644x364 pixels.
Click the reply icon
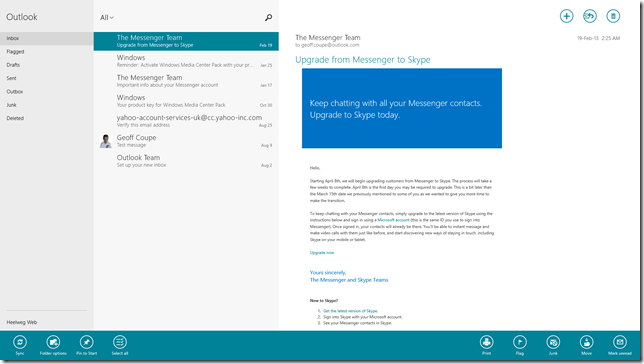590,16
